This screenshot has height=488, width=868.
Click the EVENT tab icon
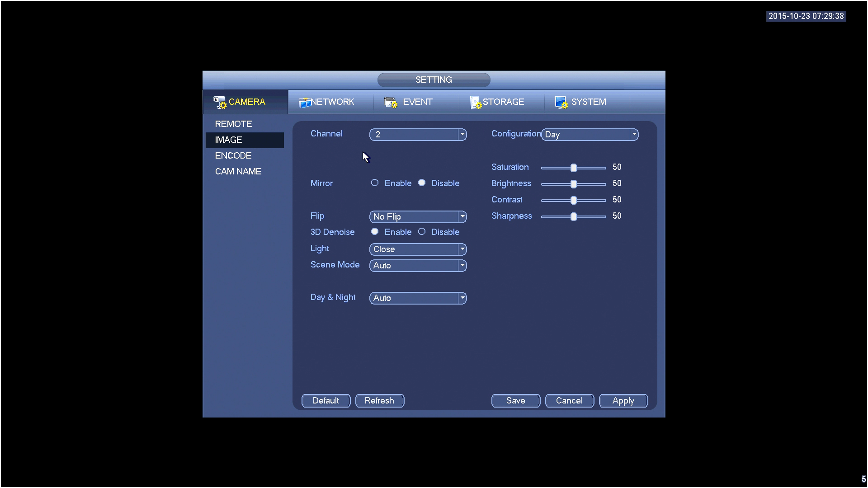390,102
